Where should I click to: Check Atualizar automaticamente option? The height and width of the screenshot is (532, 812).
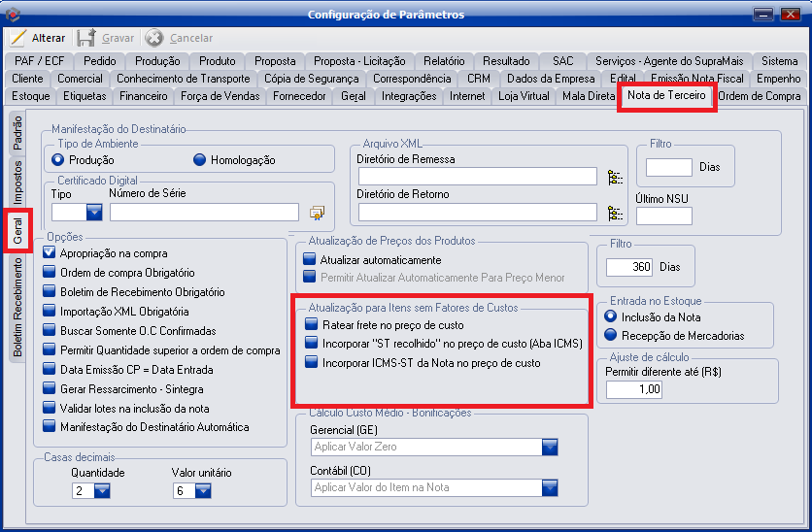click(310, 260)
